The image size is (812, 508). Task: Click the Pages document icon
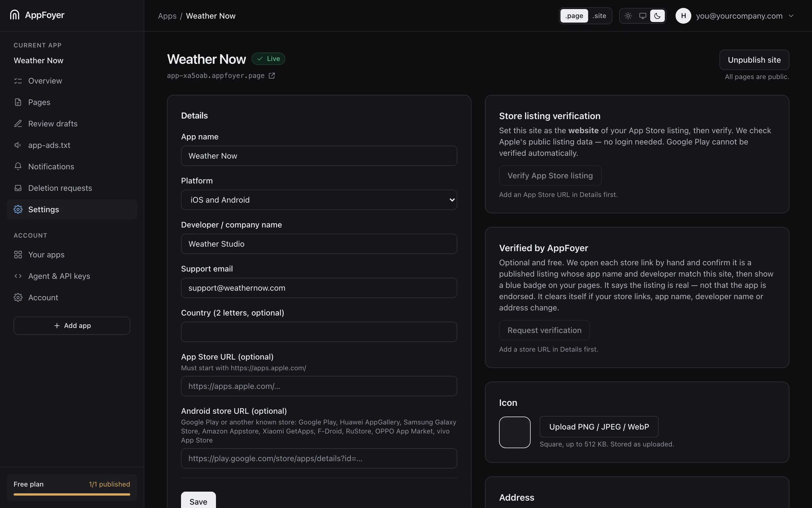[18, 102]
